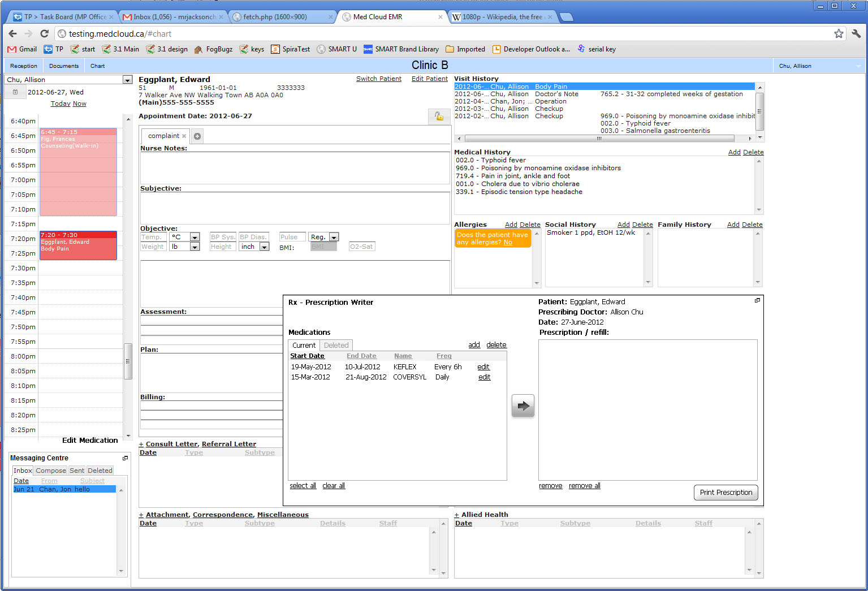Pop out the Messaging Centre panel icon
Screen dimensions: 868x591
click(125, 458)
